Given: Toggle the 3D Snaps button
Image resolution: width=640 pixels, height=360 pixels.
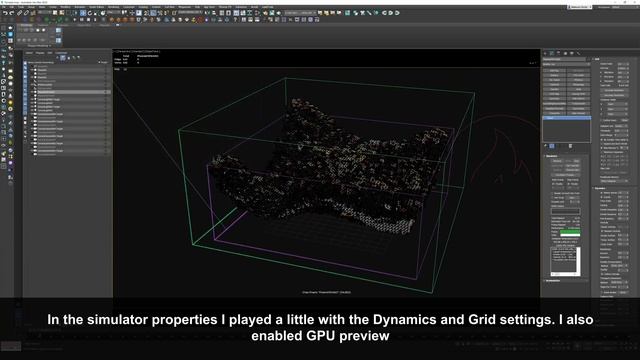Looking at the screenshot, I should [x=146, y=13].
